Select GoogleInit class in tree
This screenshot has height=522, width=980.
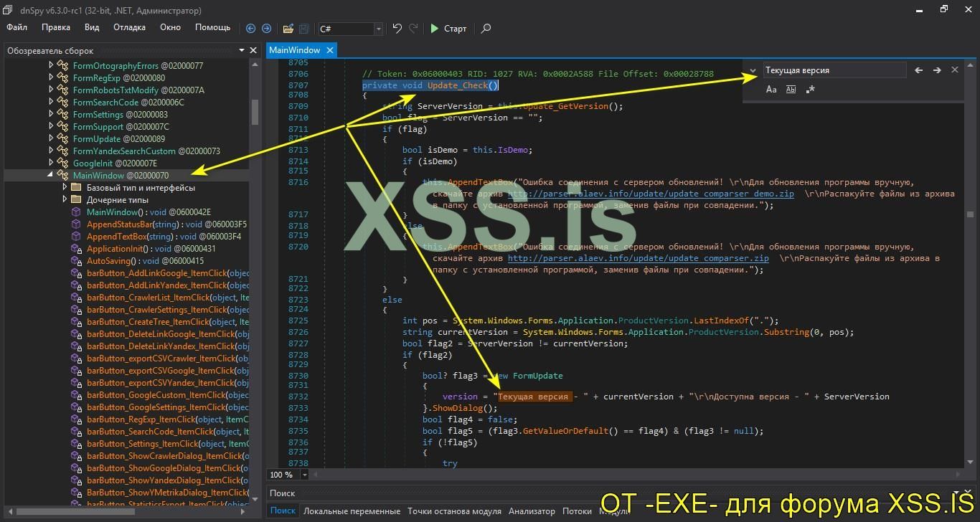(115, 163)
